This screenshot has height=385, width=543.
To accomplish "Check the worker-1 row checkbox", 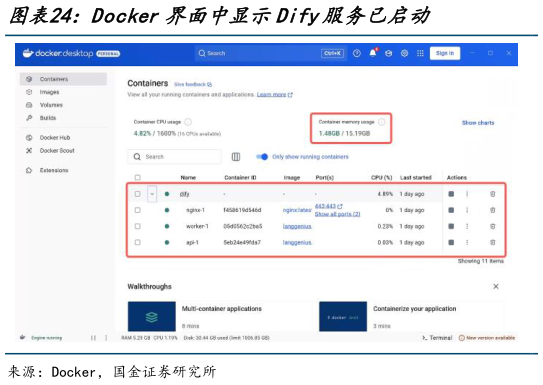I will (137, 226).
